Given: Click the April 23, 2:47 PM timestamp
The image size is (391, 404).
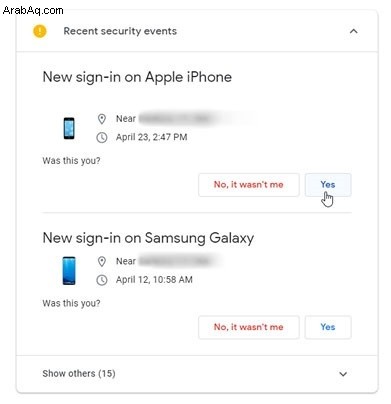Looking at the screenshot, I should pos(152,137).
